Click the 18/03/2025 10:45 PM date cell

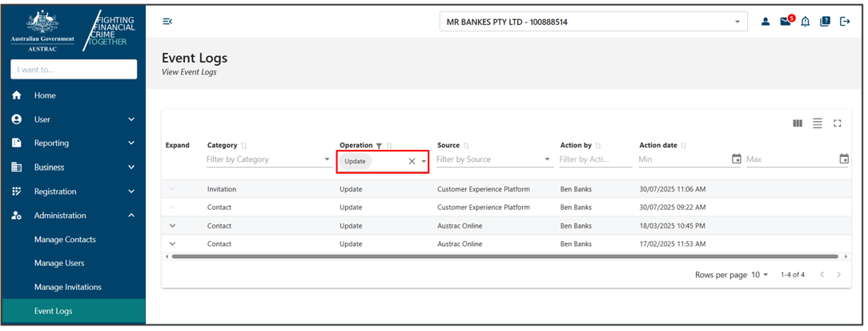tap(672, 226)
